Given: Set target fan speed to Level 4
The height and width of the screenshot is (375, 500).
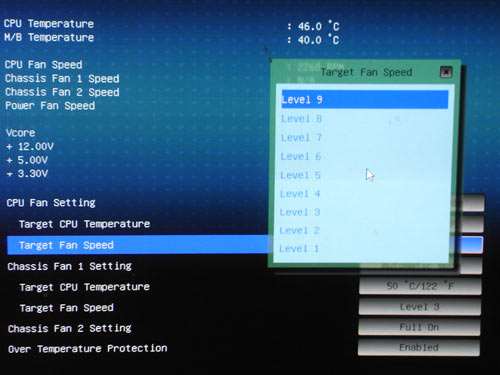Looking at the screenshot, I should (365, 194).
